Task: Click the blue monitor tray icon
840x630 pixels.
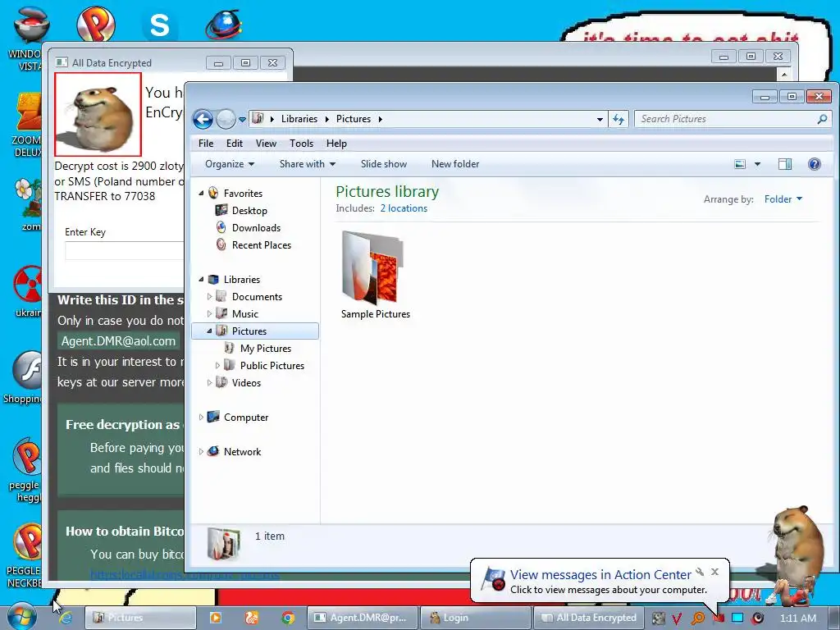Action: coord(737,619)
